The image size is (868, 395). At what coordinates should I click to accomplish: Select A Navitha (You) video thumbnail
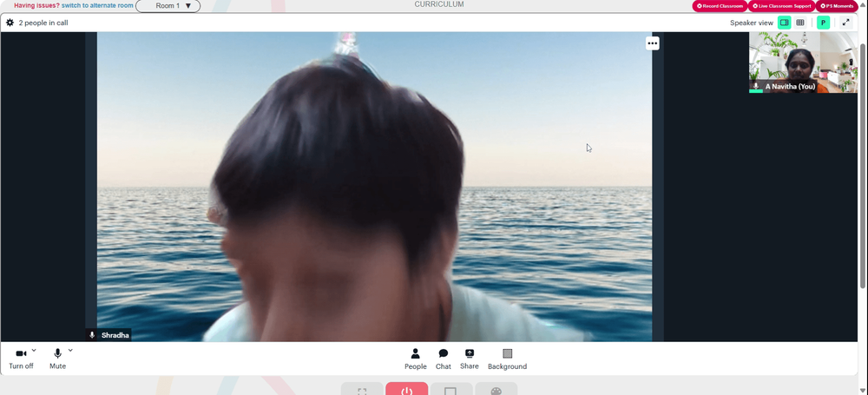(803, 62)
